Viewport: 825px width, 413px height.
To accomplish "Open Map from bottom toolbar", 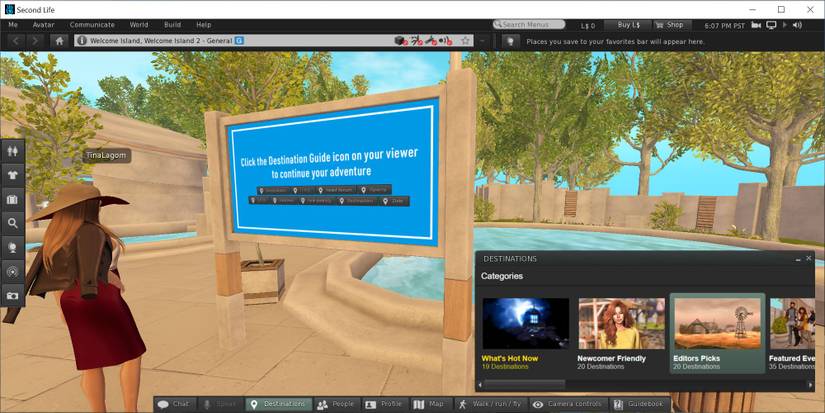I will click(x=429, y=404).
